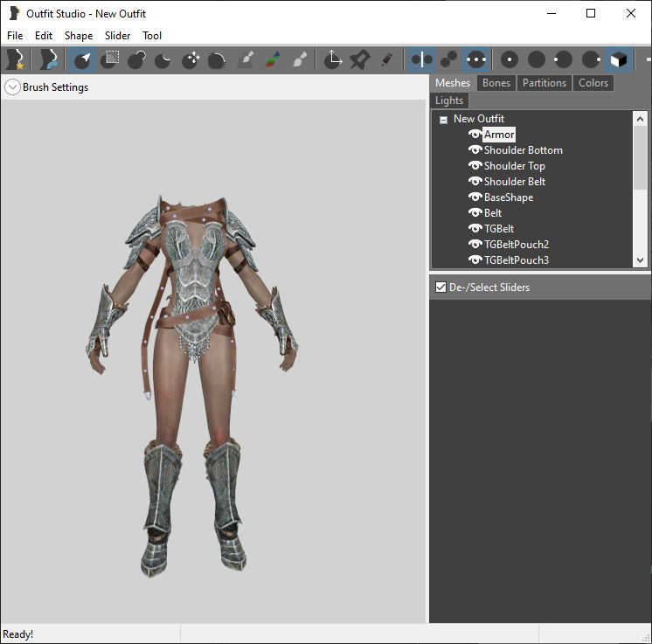This screenshot has width=652, height=644.
Task: Select the Weight paint brush
Action: 246,59
